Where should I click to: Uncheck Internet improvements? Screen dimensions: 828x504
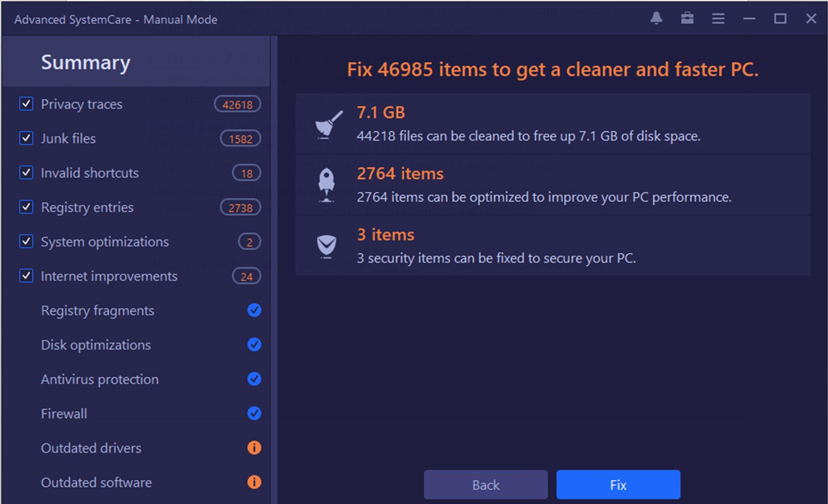[x=26, y=276]
